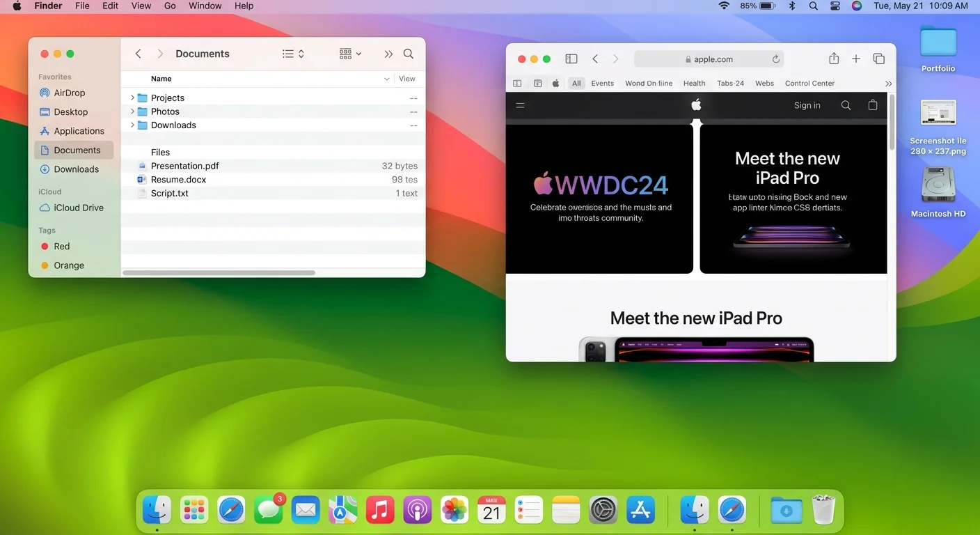
Task: Open Messages app in the Dock
Action: coord(269,511)
